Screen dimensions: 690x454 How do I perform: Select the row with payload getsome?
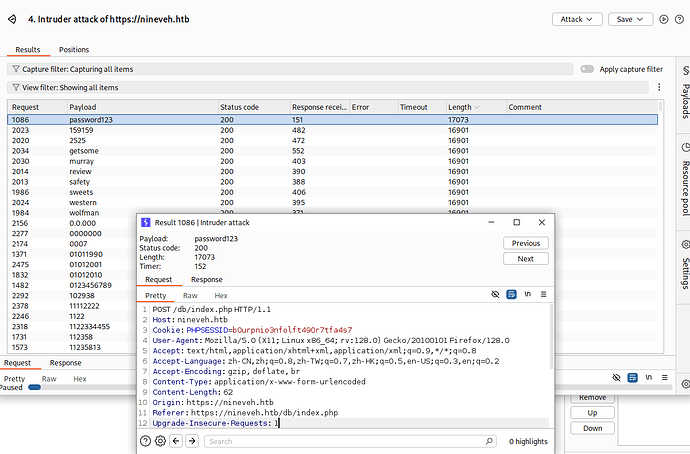pos(333,151)
